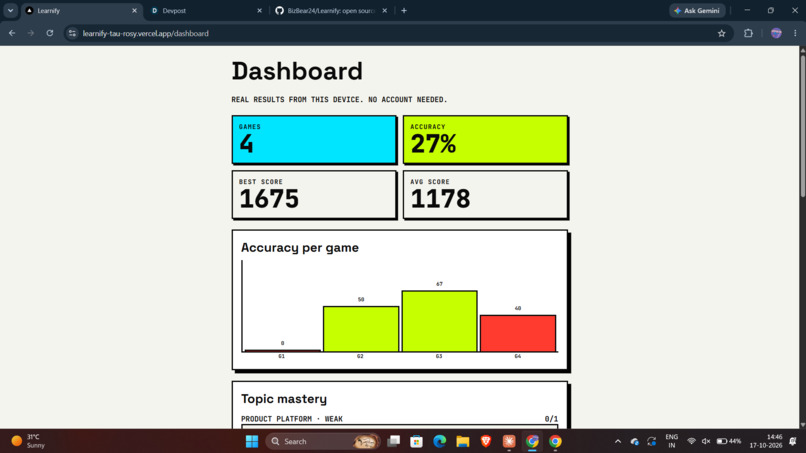Open the second Chrome taskbar icon
This screenshot has width=806, height=453.
pyautogui.click(x=555, y=441)
